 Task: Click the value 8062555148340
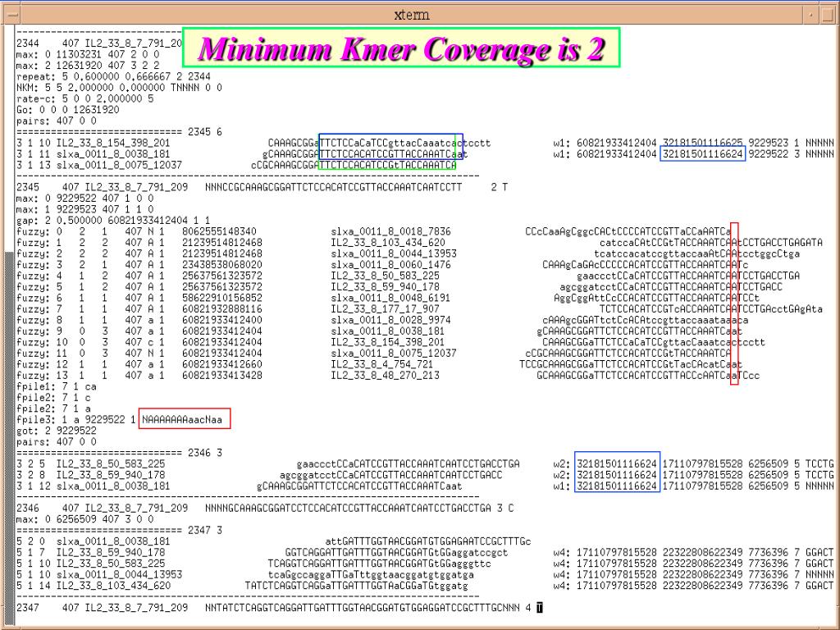point(219,231)
